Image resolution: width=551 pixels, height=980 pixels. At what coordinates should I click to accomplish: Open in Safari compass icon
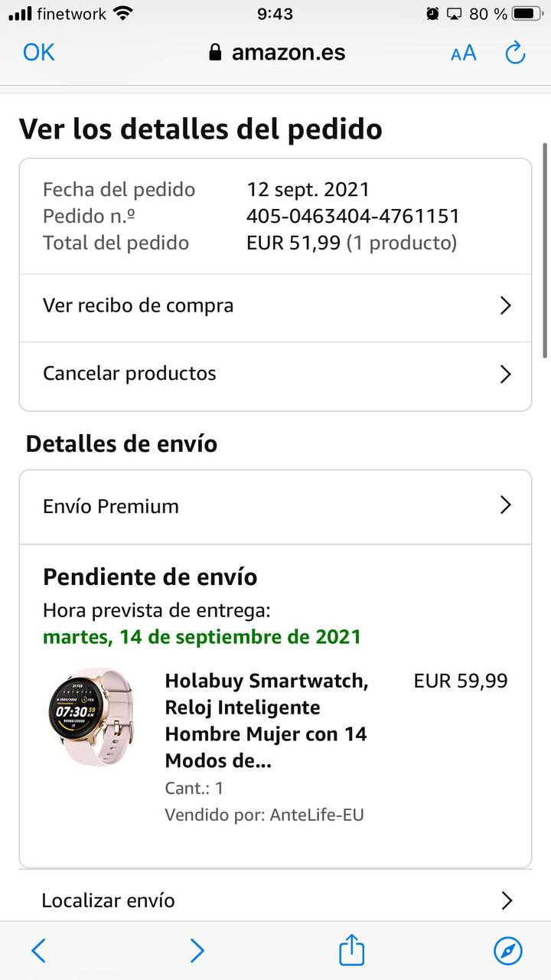point(508,951)
